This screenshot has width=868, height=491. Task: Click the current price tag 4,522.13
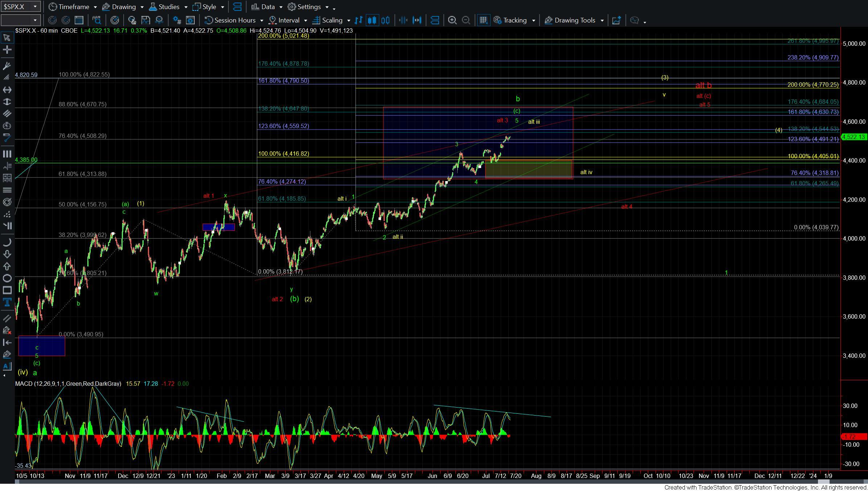853,137
